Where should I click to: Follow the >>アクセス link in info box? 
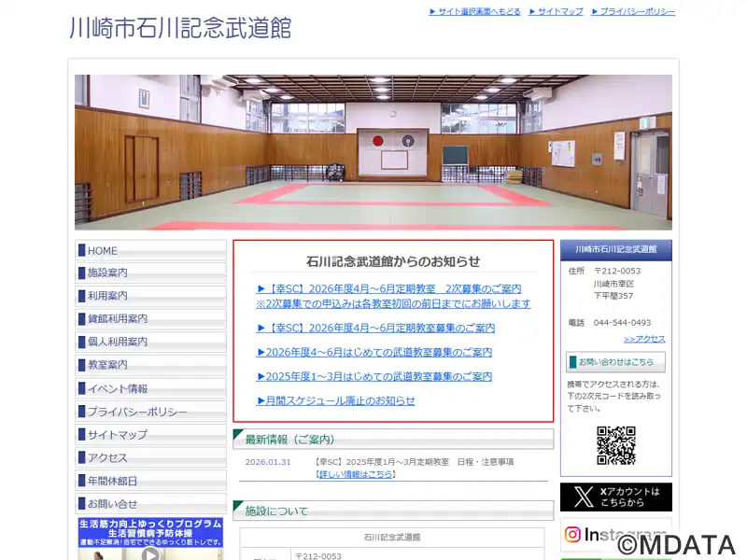644,339
